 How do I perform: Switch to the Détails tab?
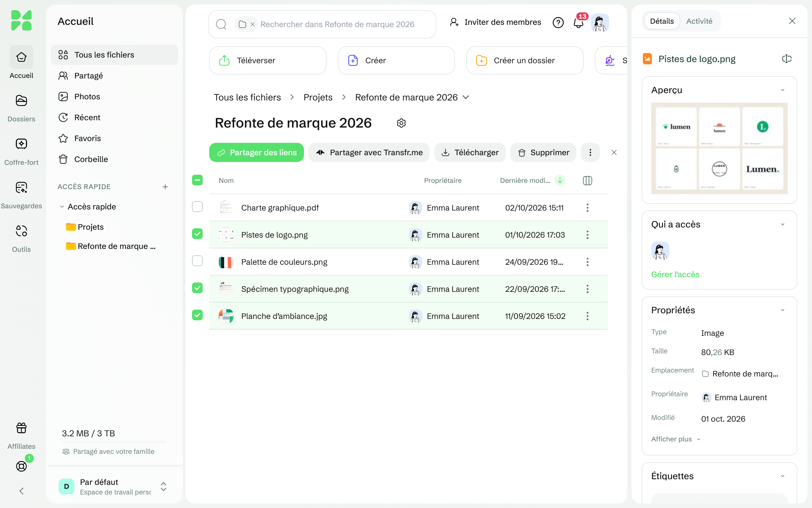tap(662, 21)
